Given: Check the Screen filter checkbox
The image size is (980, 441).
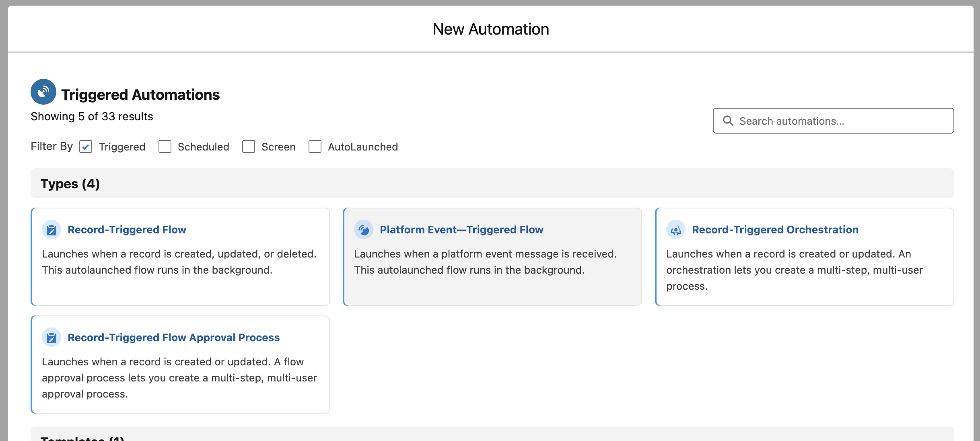Looking at the screenshot, I should pyautogui.click(x=249, y=147).
